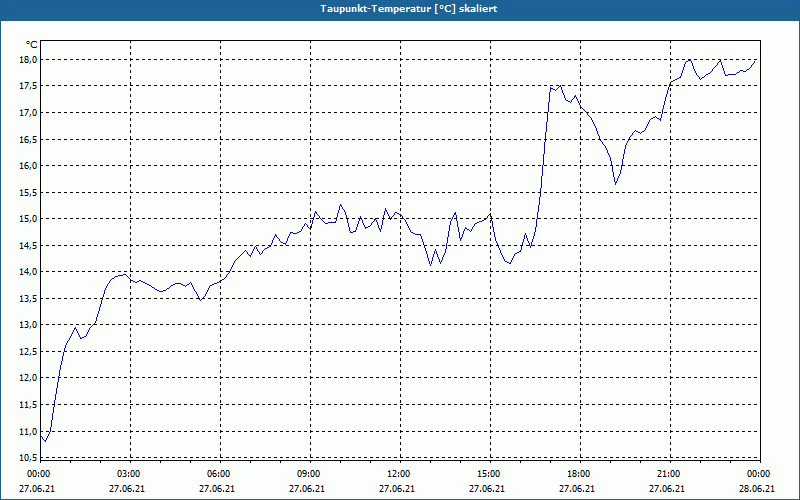Click the 16,5 y-axis label
Image resolution: width=800 pixels, height=500 pixels.
(28, 139)
